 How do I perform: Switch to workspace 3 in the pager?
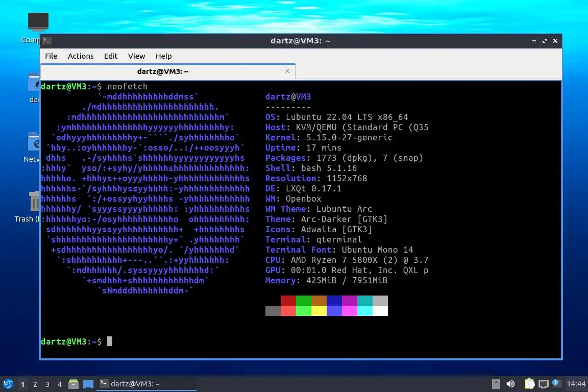[47, 384]
